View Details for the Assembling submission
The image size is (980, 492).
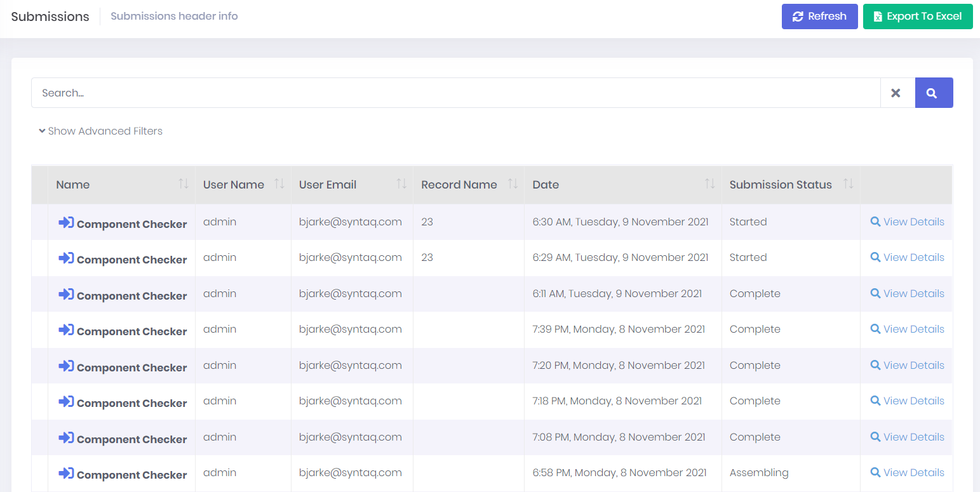point(907,472)
